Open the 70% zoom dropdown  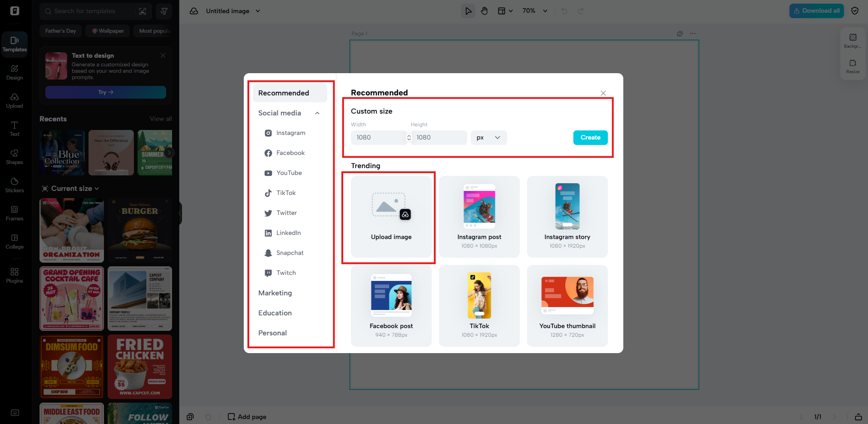pyautogui.click(x=535, y=11)
